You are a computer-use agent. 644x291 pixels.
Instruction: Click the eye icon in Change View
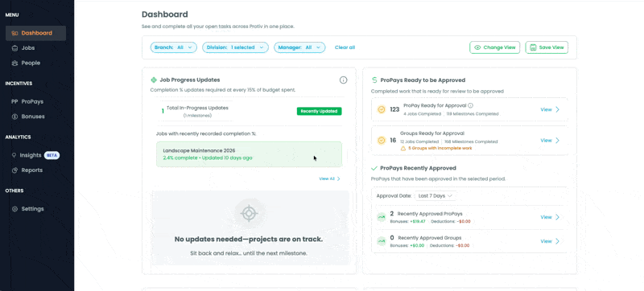click(x=477, y=47)
